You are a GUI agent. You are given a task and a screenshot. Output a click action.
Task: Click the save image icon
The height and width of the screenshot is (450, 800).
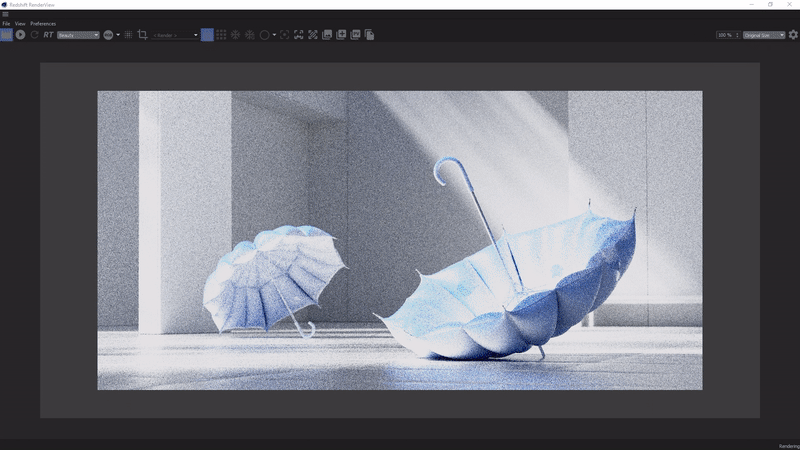[327, 35]
